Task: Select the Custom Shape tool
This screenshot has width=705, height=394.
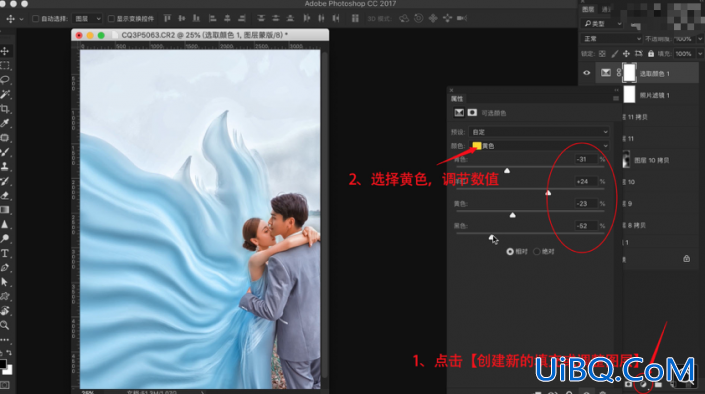Action: [x=5, y=296]
